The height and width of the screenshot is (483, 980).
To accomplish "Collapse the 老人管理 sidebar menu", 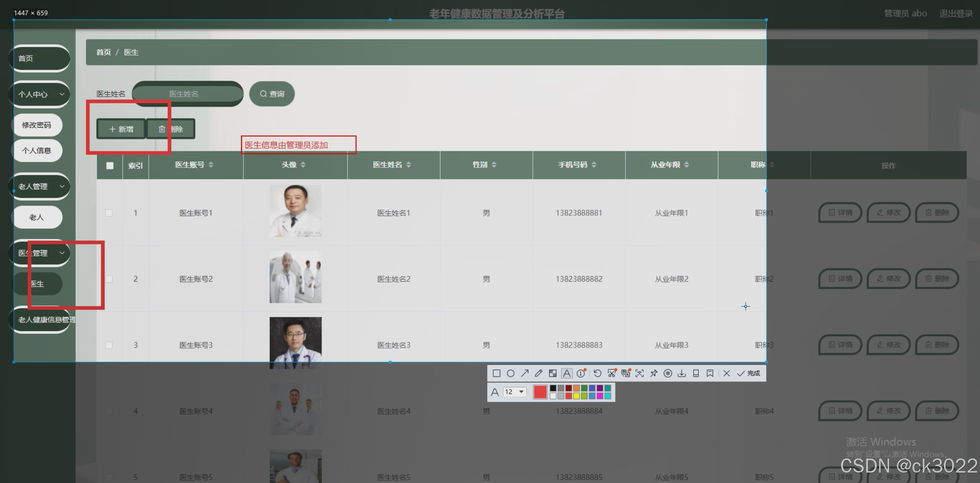I will tap(39, 187).
